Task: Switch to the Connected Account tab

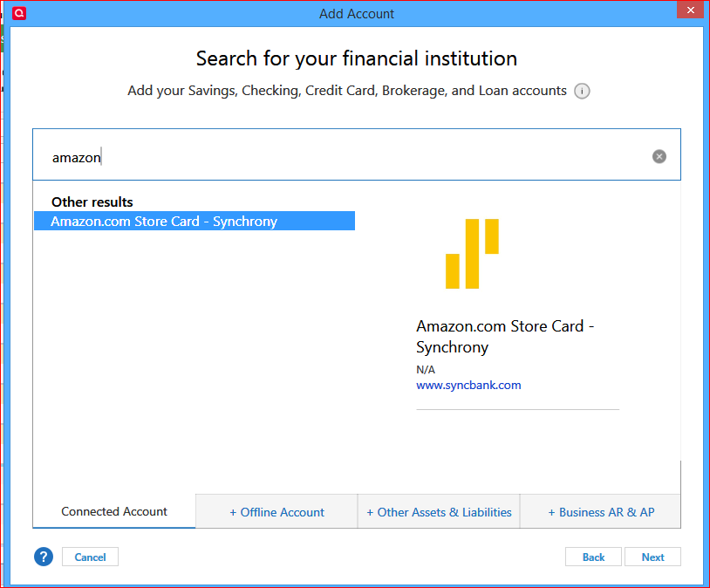Action: pos(114,511)
